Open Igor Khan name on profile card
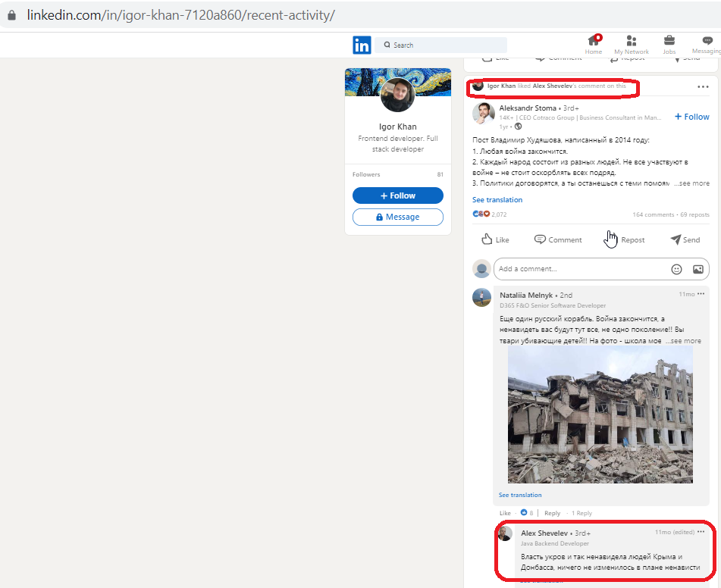 398,127
